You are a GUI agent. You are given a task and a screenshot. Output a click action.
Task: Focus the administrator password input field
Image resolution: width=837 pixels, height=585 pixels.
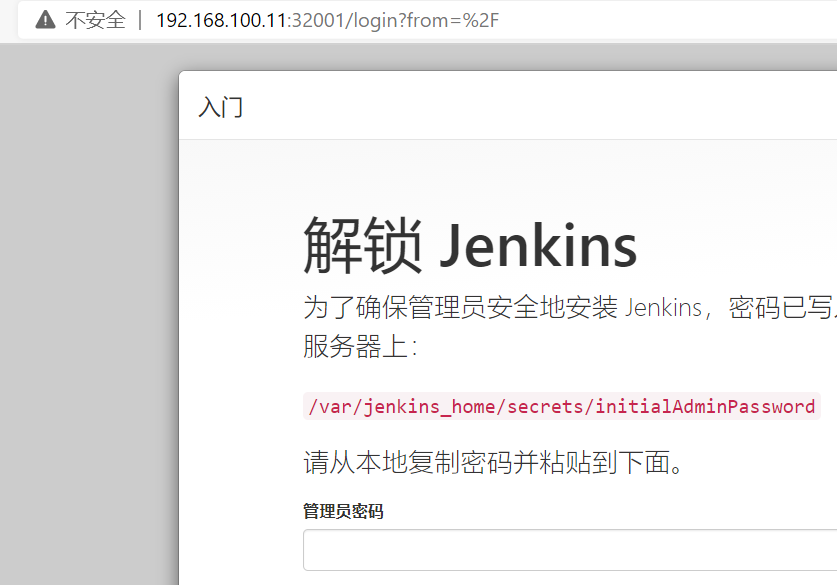pyautogui.click(x=570, y=550)
